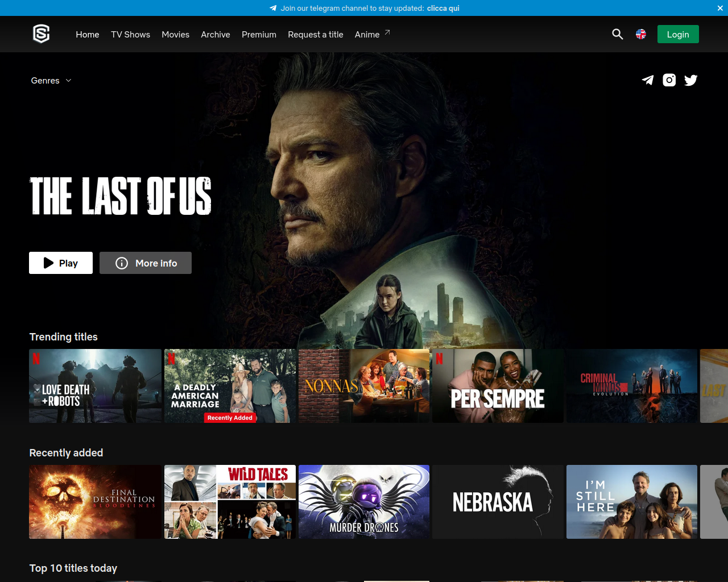Viewport: 728px width, 582px height.
Task: Open Final Destination Bloodlines thumbnail
Action: click(96, 502)
